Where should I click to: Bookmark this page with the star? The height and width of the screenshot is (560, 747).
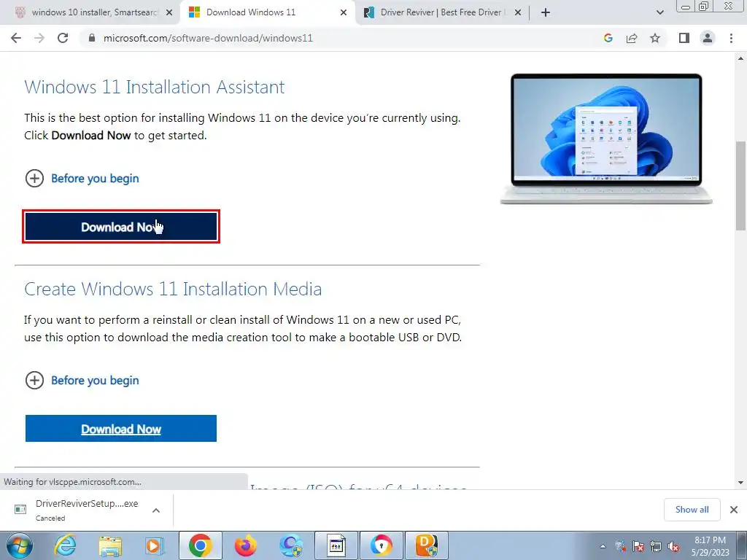655,38
